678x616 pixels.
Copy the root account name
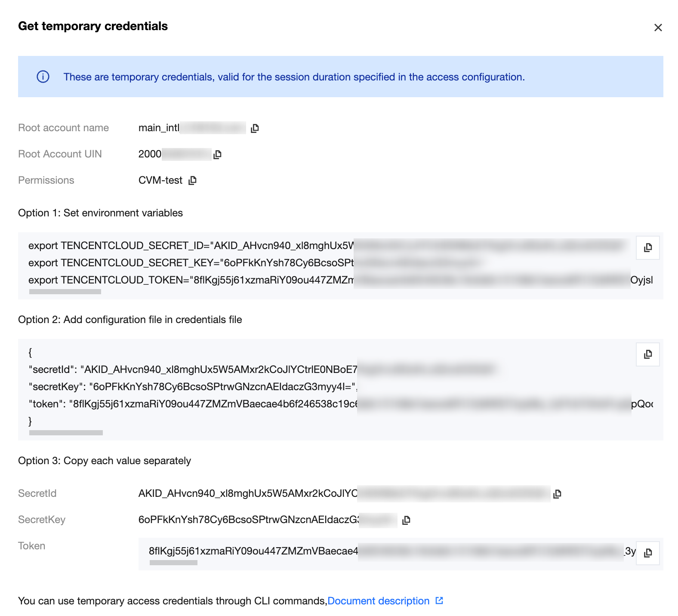tap(254, 128)
